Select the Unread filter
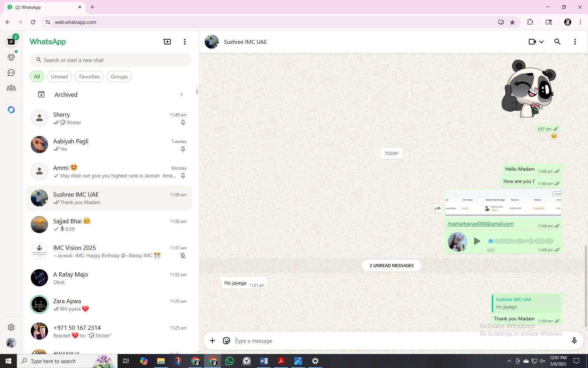Screen dimensions: 588x368 (59, 77)
